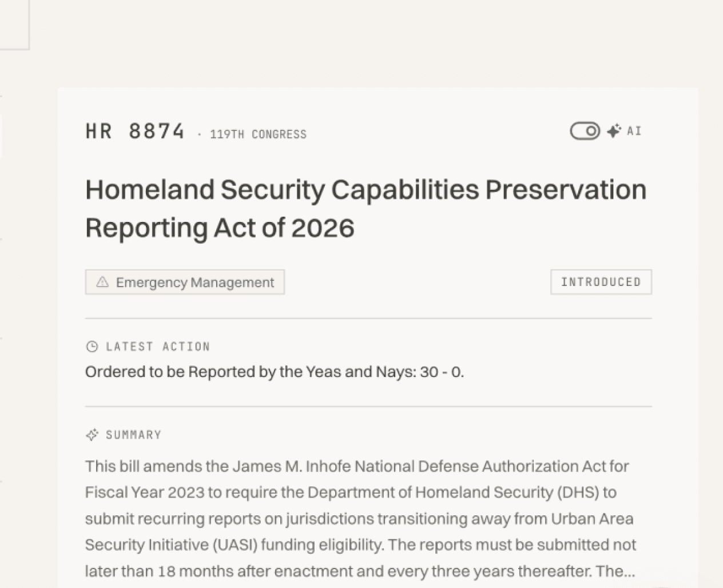This screenshot has height=588, width=723.
Task: Click the summary paragraph about UASI funding
Action: (x=360, y=518)
